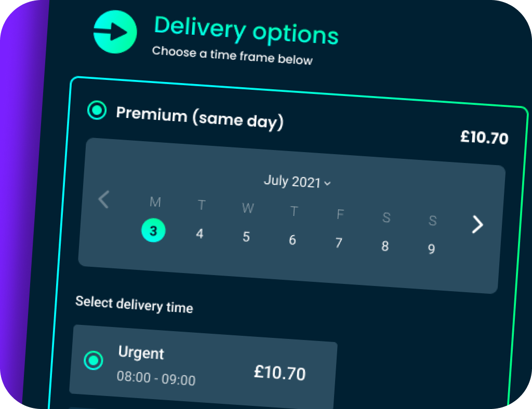Select date 8 in the calendar
The image size is (532, 409).
point(385,246)
